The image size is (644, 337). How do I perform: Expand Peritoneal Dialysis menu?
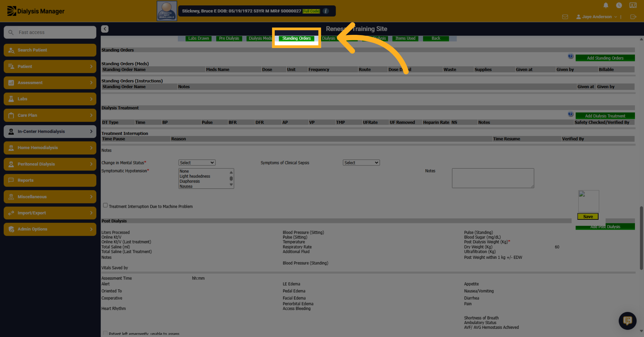(50, 164)
